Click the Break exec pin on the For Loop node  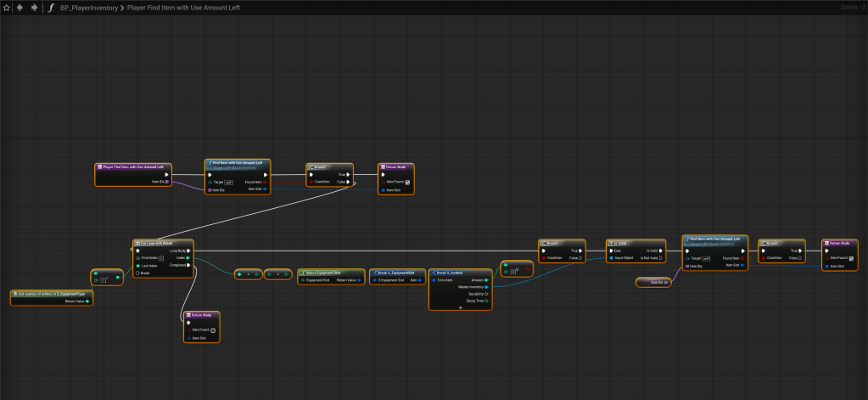pos(137,273)
